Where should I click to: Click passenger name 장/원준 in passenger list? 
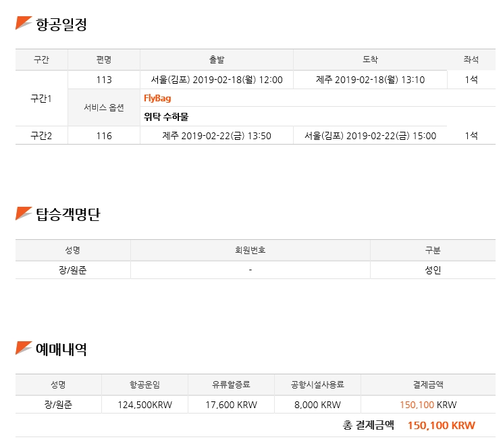(x=72, y=270)
